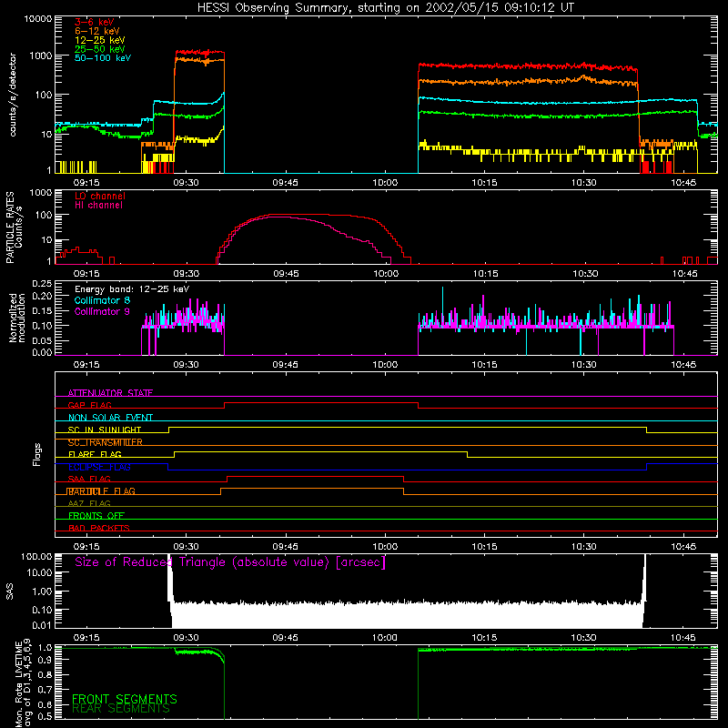Select the cyan 'Collimator 8' legend label
The image size is (728, 728).
point(102,300)
